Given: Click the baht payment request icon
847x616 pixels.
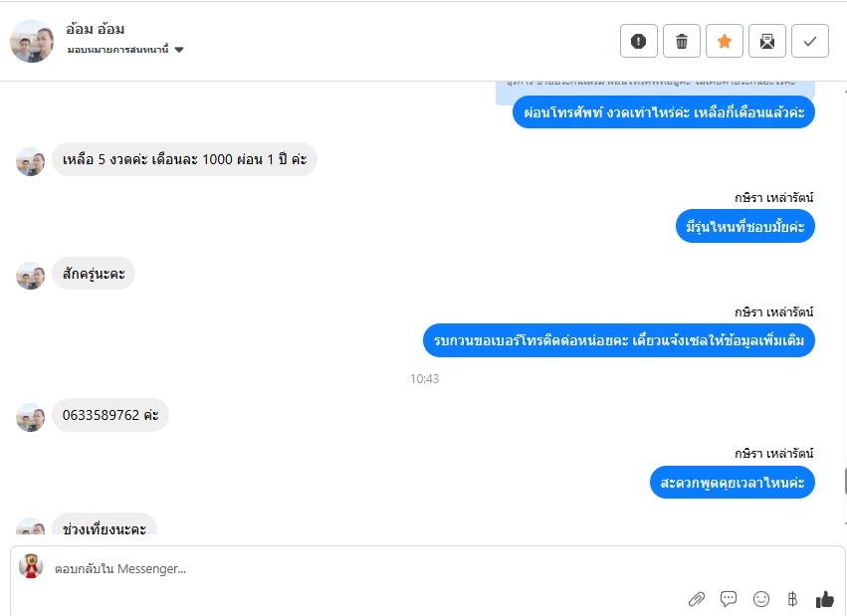Looking at the screenshot, I should (x=792, y=599).
